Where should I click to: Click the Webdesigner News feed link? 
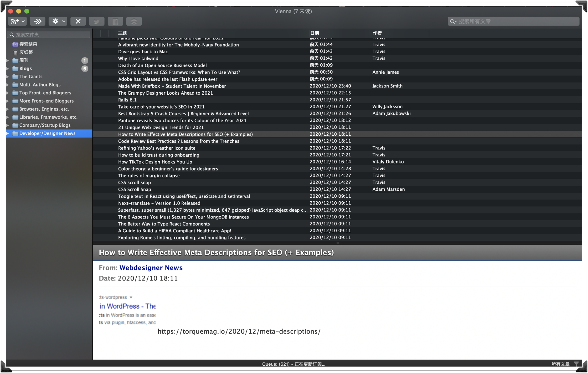pos(151,268)
